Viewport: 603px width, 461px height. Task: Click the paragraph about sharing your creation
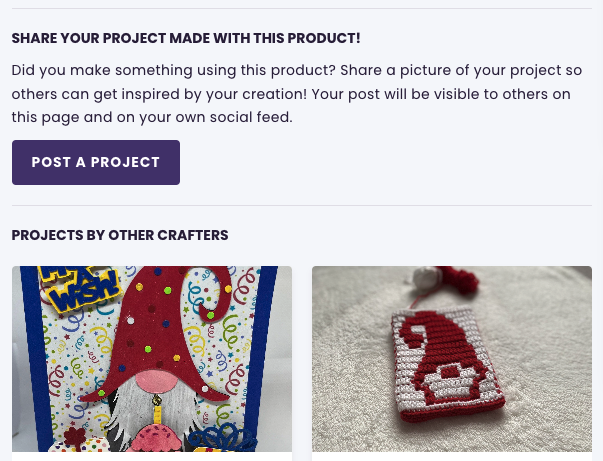click(x=297, y=94)
